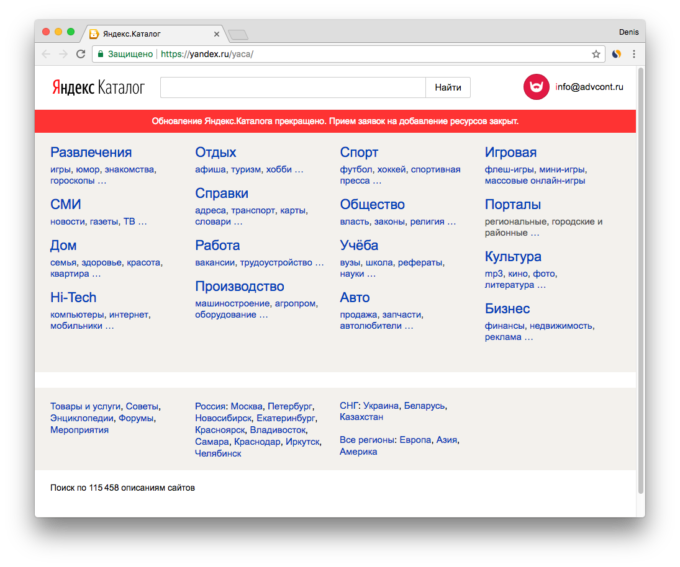The height and width of the screenshot is (567, 680).
Task: Follow the газеты subcategory link
Action: coord(104,222)
